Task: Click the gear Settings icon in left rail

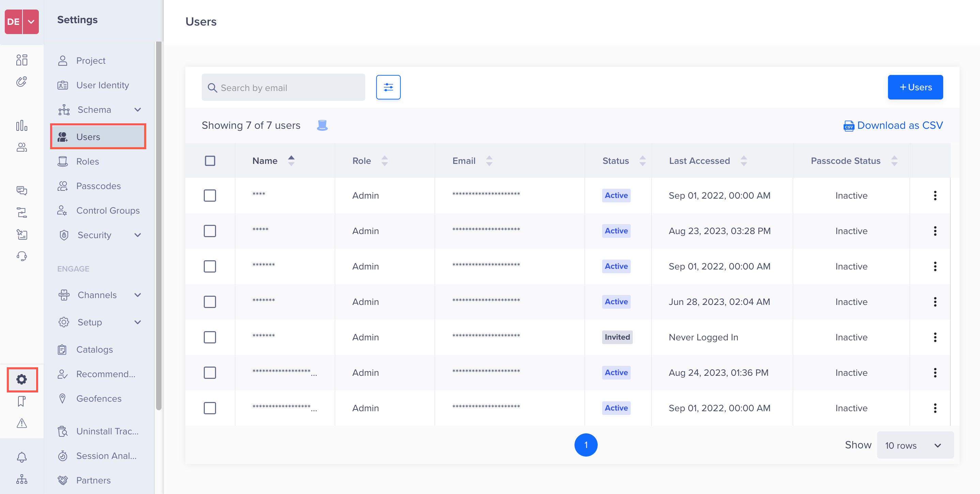Action: (22, 379)
